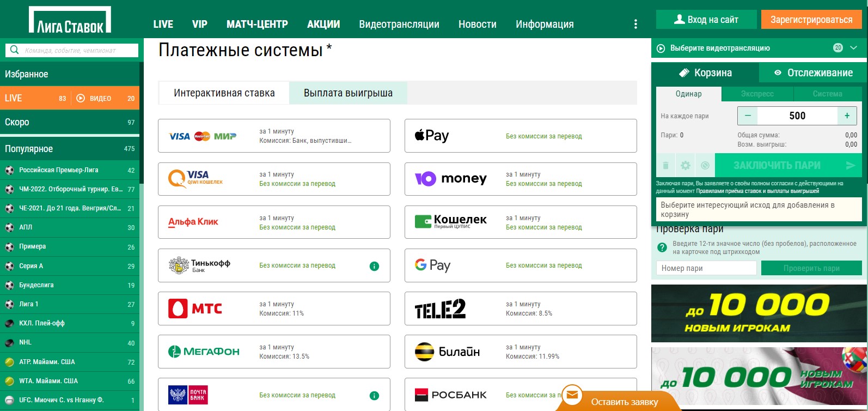Image resolution: width=868 pixels, height=411 pixels.
Task: Click Вход на сайт button
Action: point(706,19)
